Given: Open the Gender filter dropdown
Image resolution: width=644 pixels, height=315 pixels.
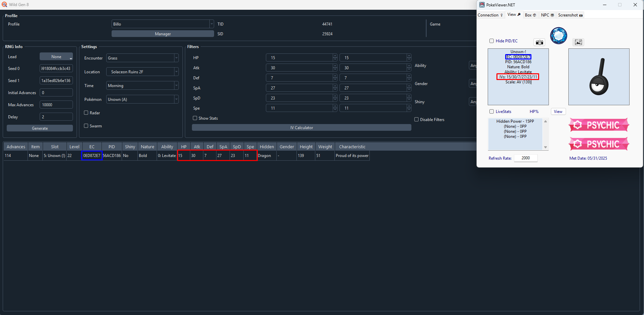Looking at the screenshot, I should [x=473, y=83].
